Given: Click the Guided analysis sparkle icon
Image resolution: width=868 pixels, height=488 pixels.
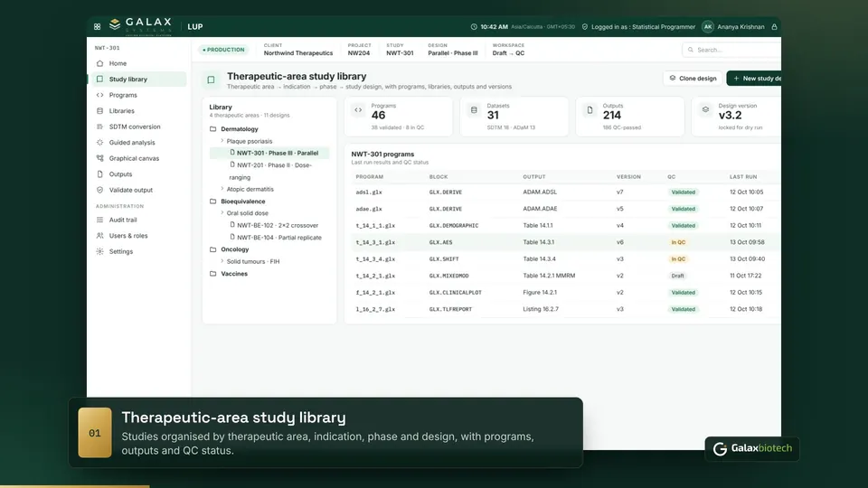Looking at the screenshot, I should (x=99, y=142).
